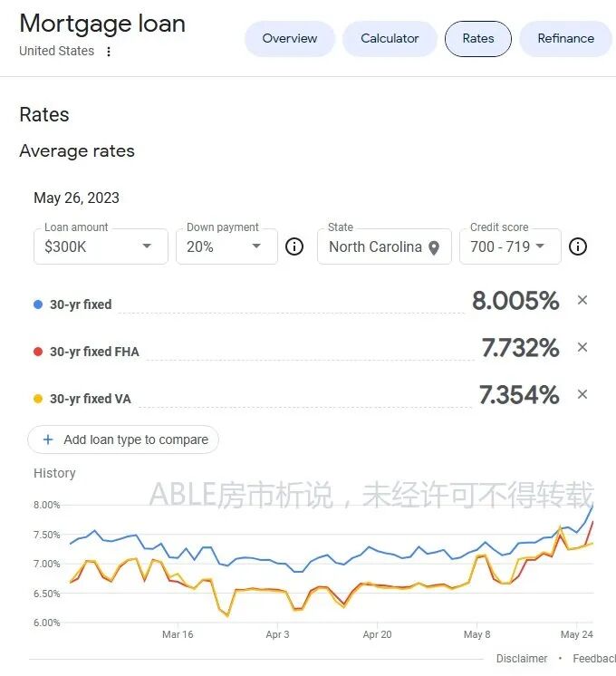
Task: Click the 6.00% y-axis label
Action: coord(47,623)
